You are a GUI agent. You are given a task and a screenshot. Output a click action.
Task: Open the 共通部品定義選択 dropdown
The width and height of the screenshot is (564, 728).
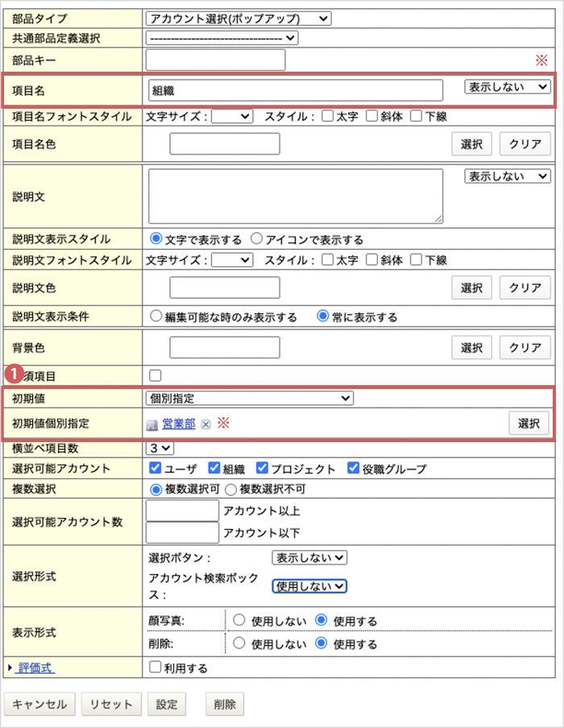click(x=222, y=38)
